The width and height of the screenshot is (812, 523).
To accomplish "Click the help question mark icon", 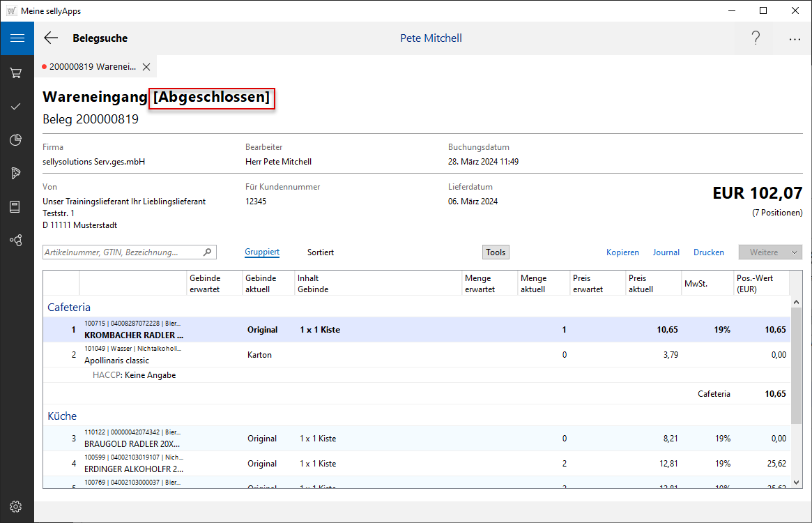I will 756,38.
